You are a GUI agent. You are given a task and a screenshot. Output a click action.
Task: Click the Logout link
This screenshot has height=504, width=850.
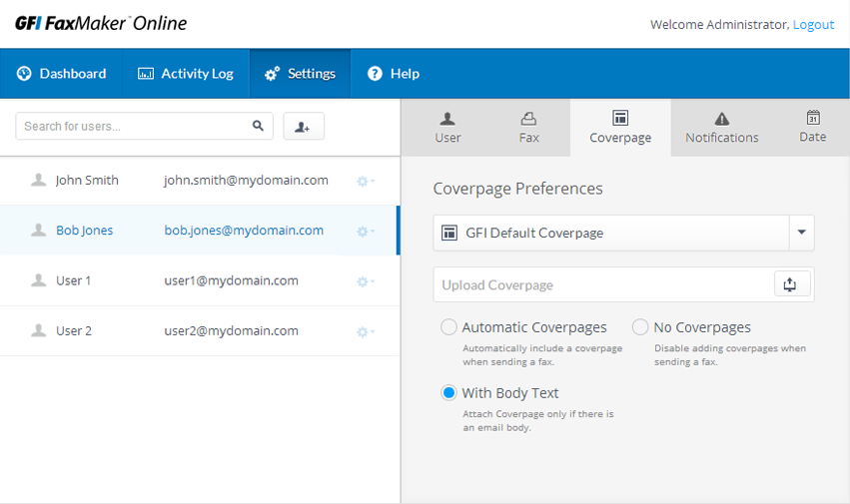pyautogui.click(x=813, y=24)
